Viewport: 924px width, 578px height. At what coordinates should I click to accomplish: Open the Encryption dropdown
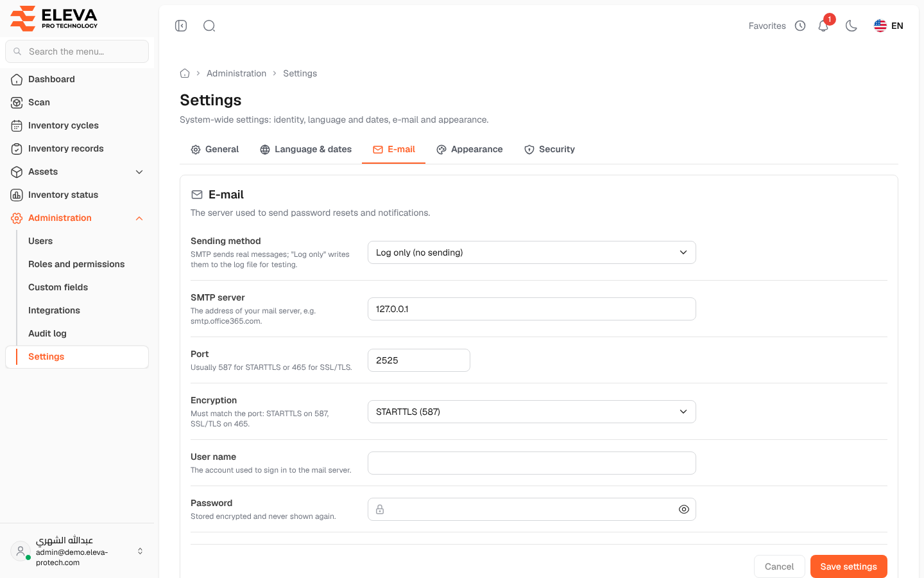(x=531, y=412)
